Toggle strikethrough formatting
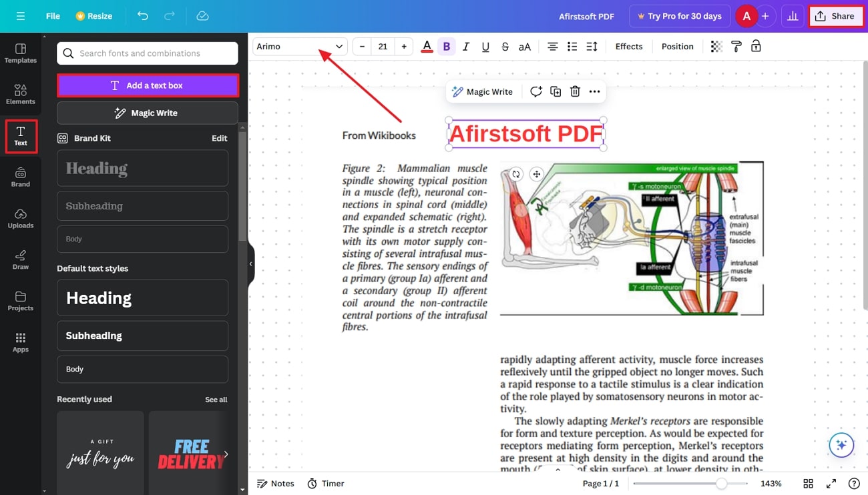The image size is (868, 495). click(x=505, y=46)
